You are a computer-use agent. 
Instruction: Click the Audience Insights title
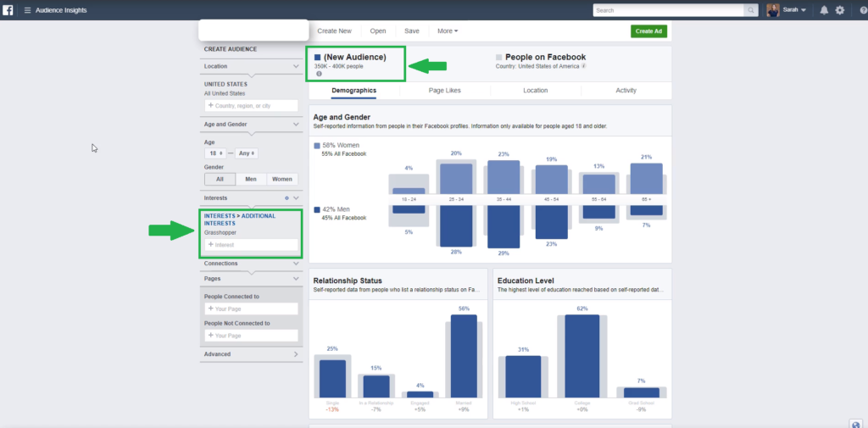61,10
